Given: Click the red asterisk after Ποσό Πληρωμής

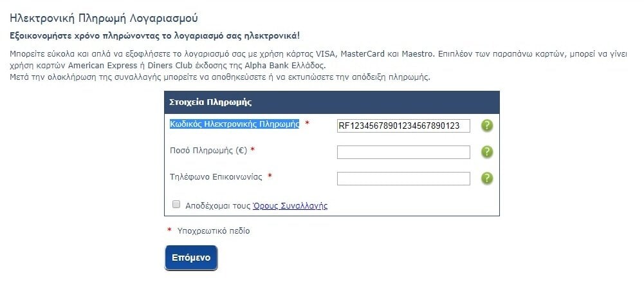Looking at the screenshot, I should [x=253, y=150].
